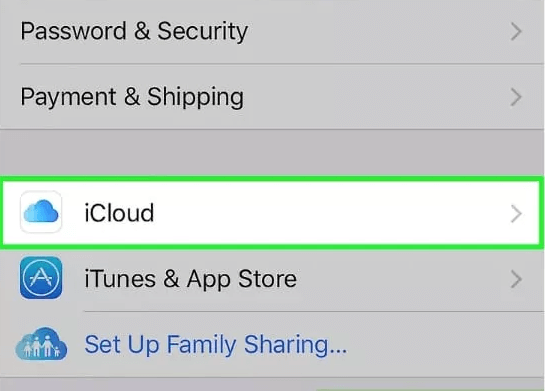
Task: Click the gray section gap above iCloud
Action: 272,152
